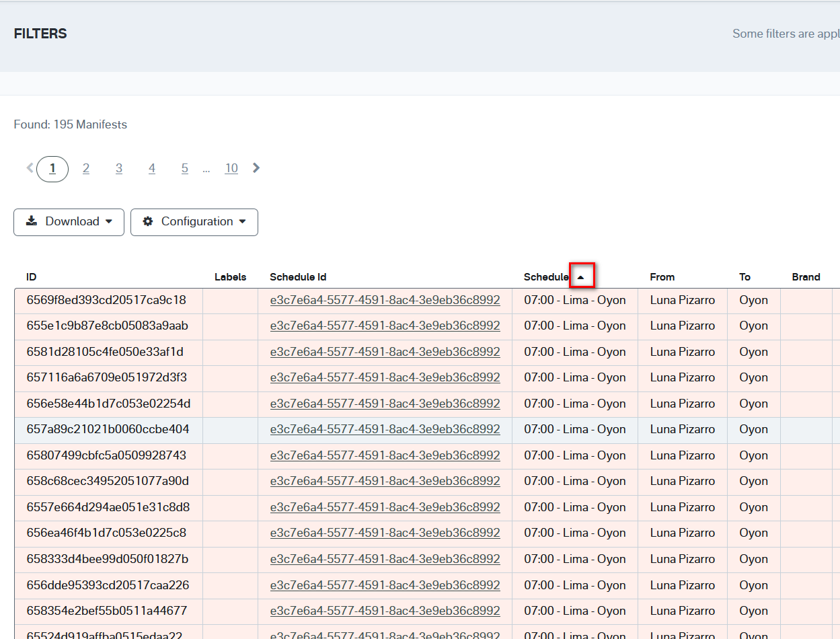Screen dimensions: 840x639
Task: Click the previous page left chevron
Action: [x=30, y=168]
